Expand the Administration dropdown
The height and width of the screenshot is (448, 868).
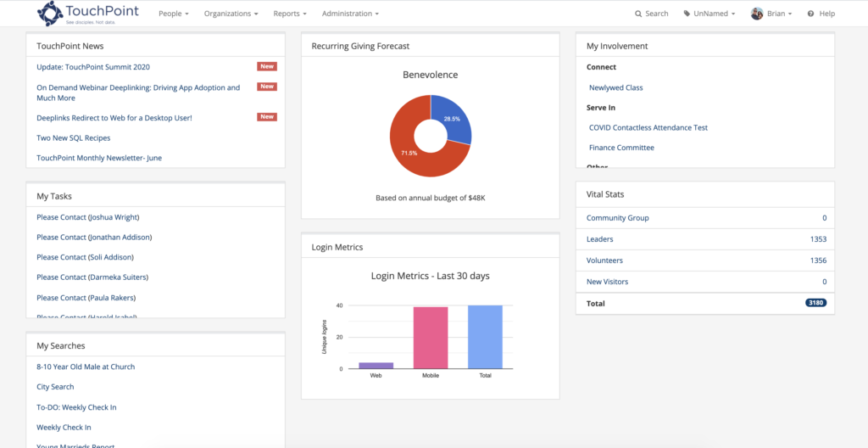point(350,14)
